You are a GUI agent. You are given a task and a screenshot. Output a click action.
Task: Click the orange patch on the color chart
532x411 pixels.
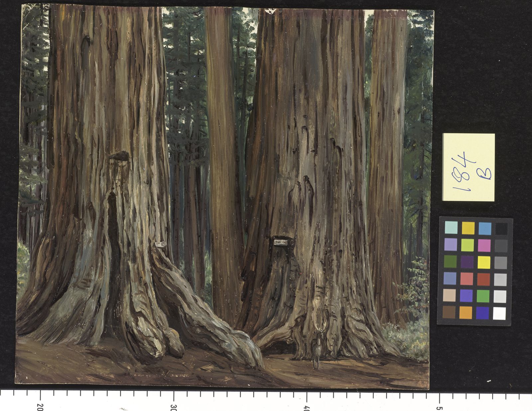pos(466,313)
